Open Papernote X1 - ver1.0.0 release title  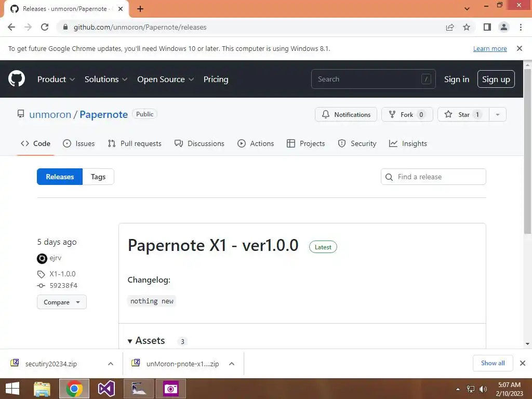pyautogui.click(x=212, y=245)
